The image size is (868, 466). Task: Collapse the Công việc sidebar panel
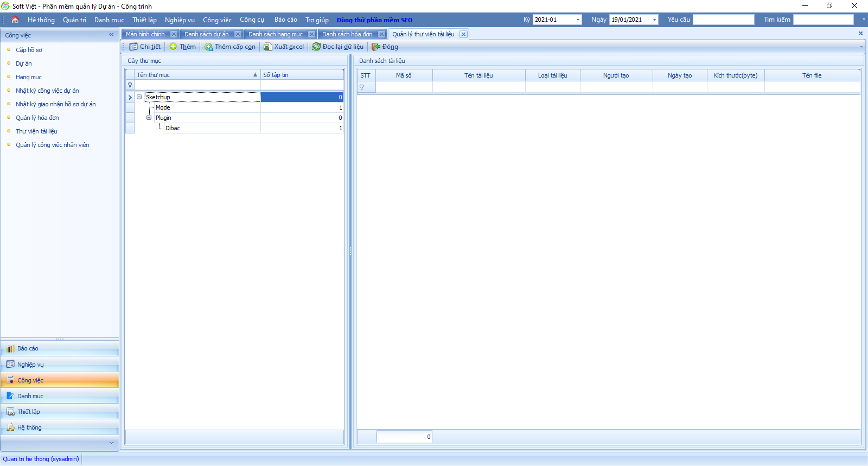[x=111, y=35]
